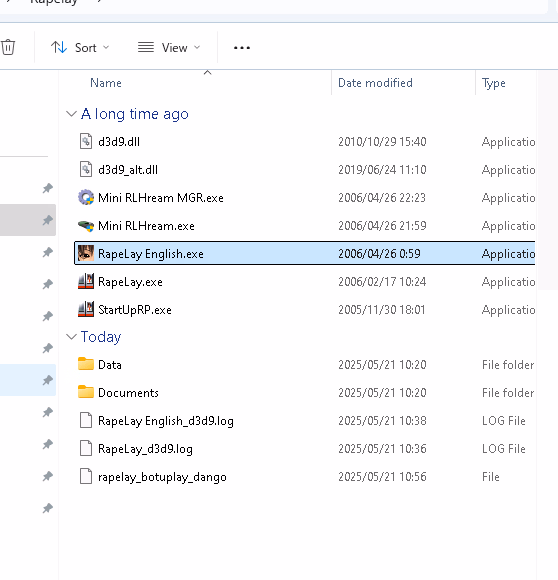Image resolution: width=558 pixels, height=580 pixels.
Task: Click the icon of the highlighted English.exe row
Action: [x=86, y=253]
